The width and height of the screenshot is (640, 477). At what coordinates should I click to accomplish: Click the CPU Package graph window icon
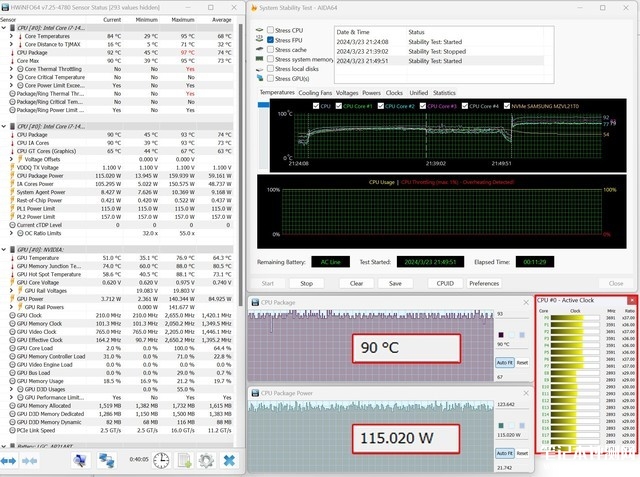pyautogui.click(x=255, y=302)
